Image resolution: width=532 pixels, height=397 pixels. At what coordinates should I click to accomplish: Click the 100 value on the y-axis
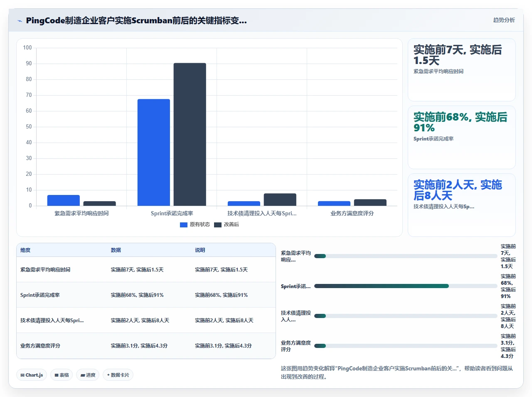(27, 48)
